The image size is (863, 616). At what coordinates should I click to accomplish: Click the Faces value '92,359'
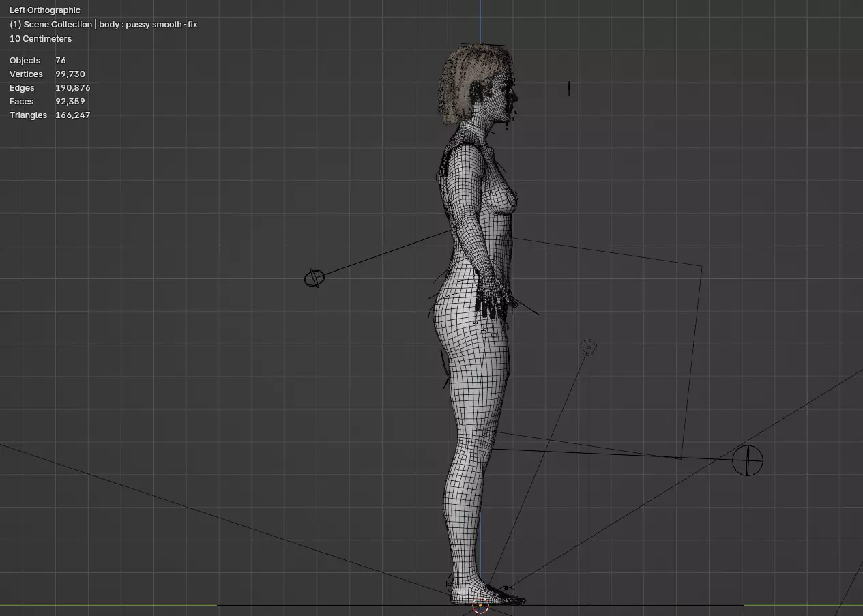click(70, 102)
